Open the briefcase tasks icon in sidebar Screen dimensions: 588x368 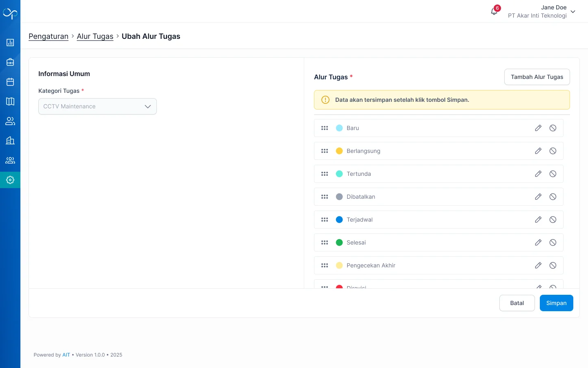10,62
